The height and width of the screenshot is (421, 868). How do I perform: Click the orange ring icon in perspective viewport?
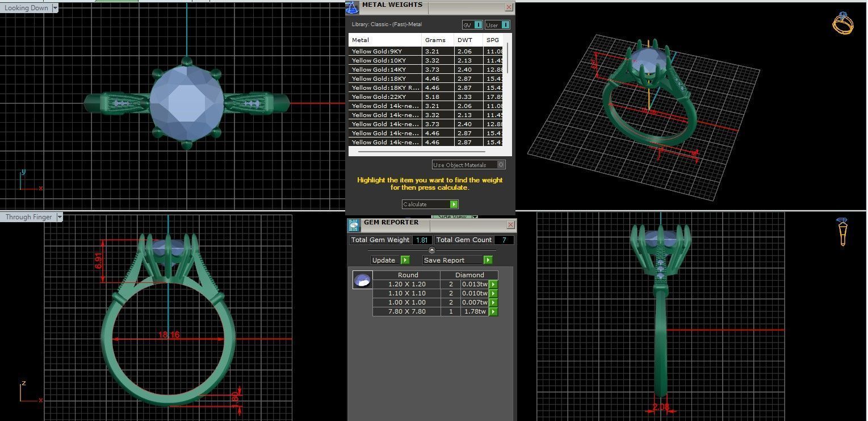(x=842, y=23)
